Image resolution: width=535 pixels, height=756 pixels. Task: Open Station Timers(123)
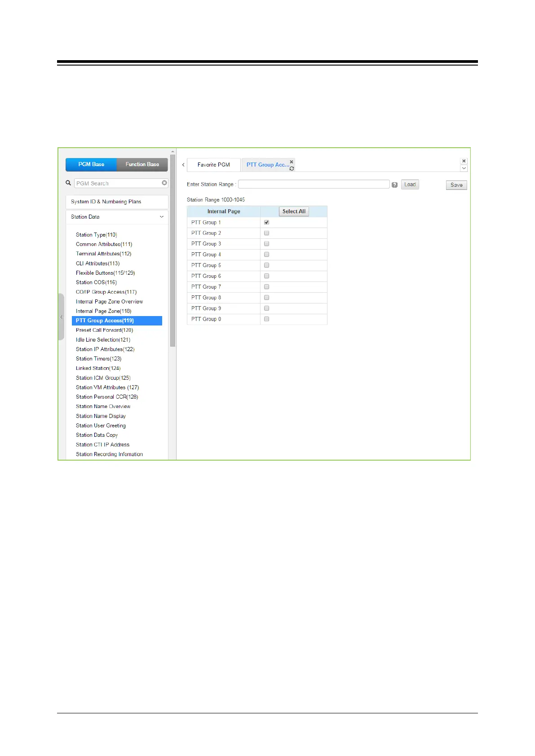coord(99,359)
